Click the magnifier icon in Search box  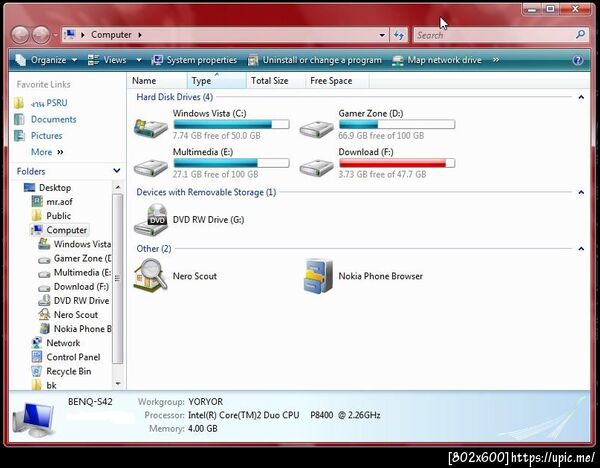(580, 34)
